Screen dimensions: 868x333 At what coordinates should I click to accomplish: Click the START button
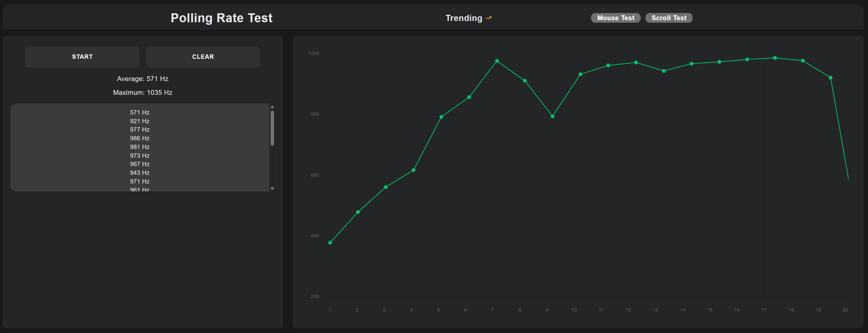(82, 56)
